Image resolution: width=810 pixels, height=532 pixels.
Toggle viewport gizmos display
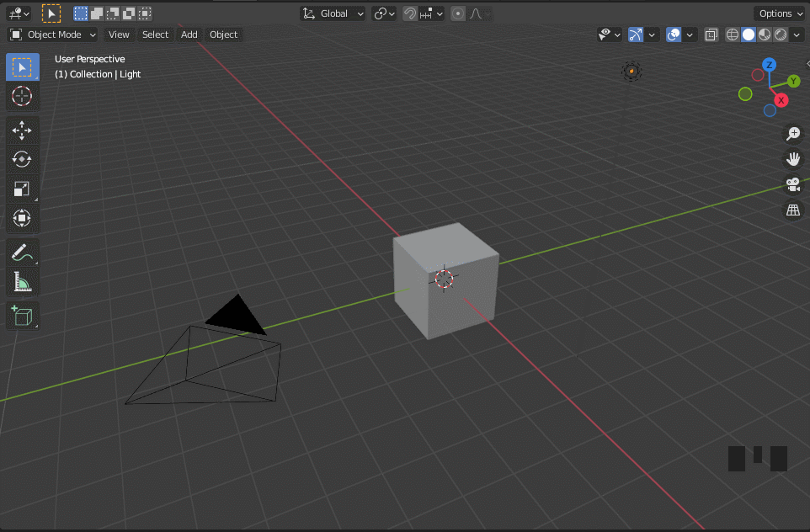(x=636, y=35)
